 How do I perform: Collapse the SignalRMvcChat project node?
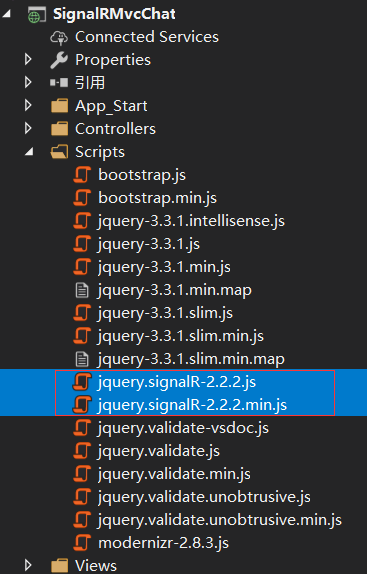click(7, 14)
